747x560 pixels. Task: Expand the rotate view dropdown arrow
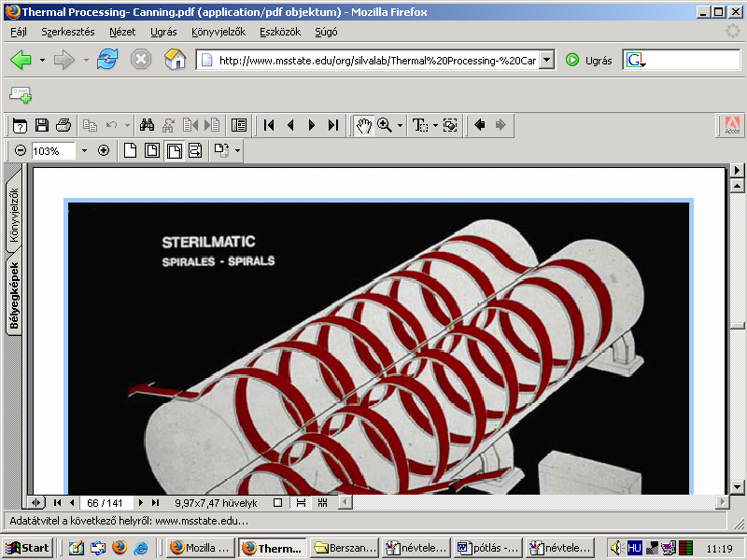point(237,151)
